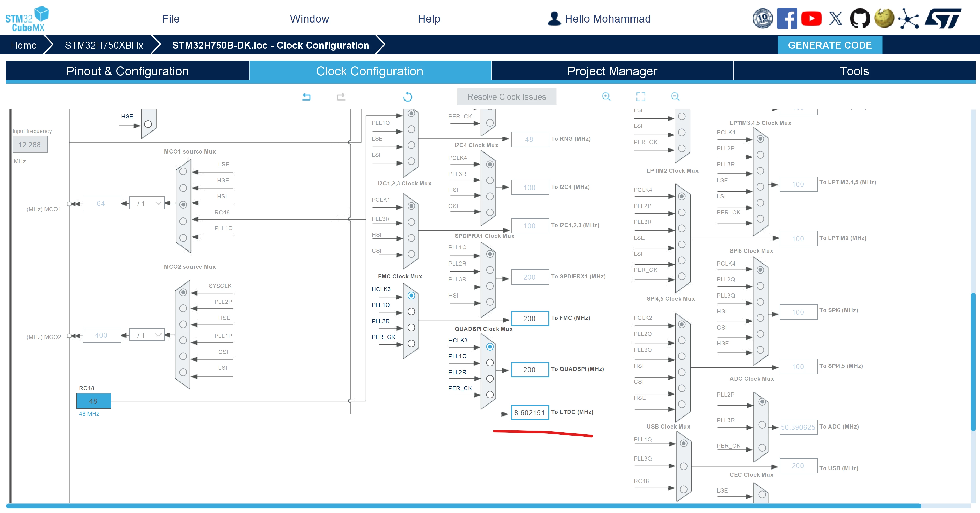Open the GitHub icon
Screen dimensions: 980x513
point(860,18)
